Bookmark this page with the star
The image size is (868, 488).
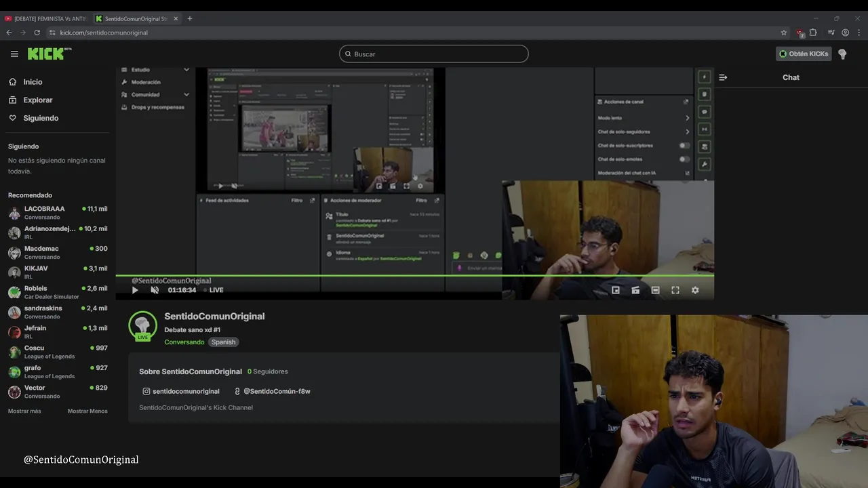point(784,33)
